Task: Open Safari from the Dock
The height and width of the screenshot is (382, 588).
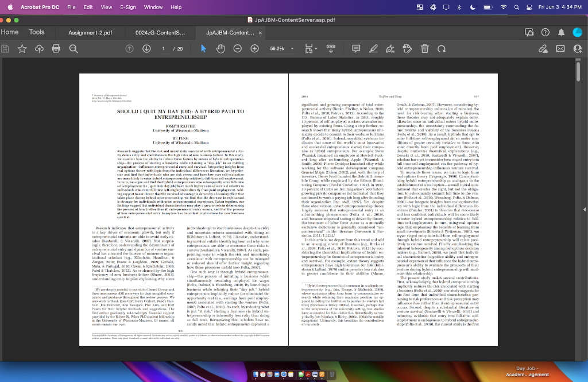Action: [x=284, y=374]
